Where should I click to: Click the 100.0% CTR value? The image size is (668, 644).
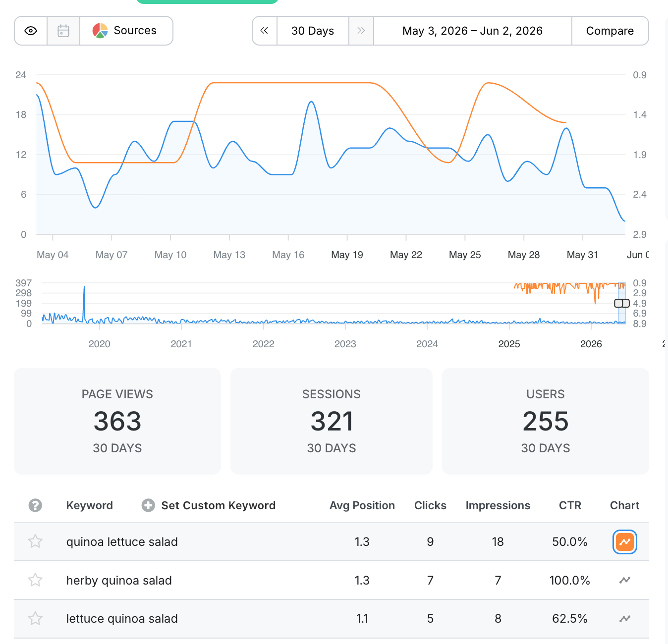coord(570,581)
